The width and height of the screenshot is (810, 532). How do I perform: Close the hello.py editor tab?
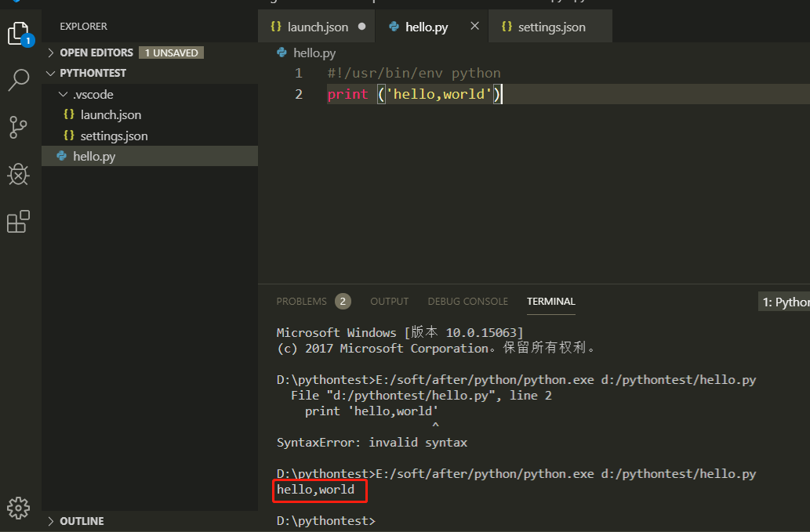[474, 26]
